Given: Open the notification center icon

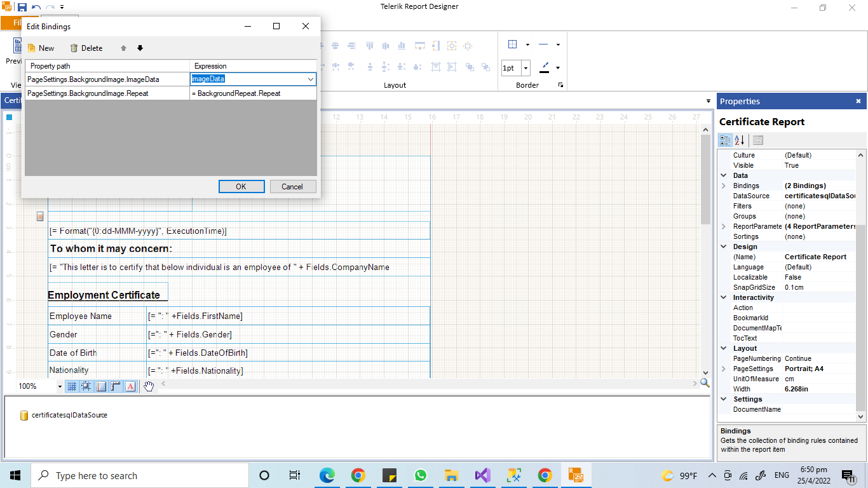Looking at the screenshot, I should 848,476.
